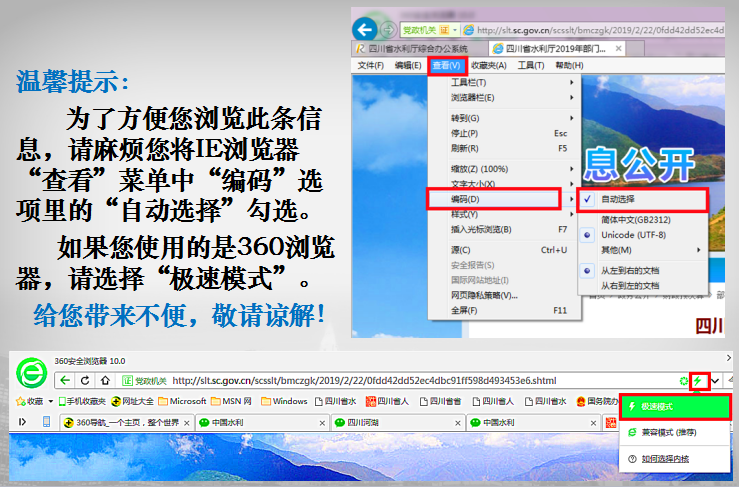The width and height of the screenshot is (739, 487).
Task: Open 网址大全 bookmark
Action: (132, 401)
